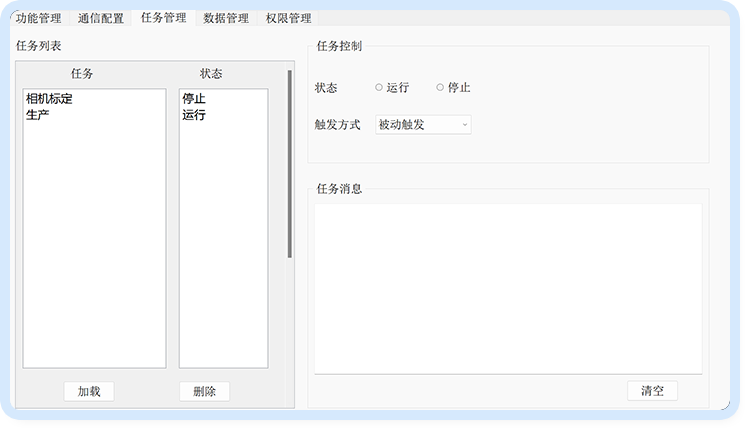Select the 任务管理 tab

point(163,18)
